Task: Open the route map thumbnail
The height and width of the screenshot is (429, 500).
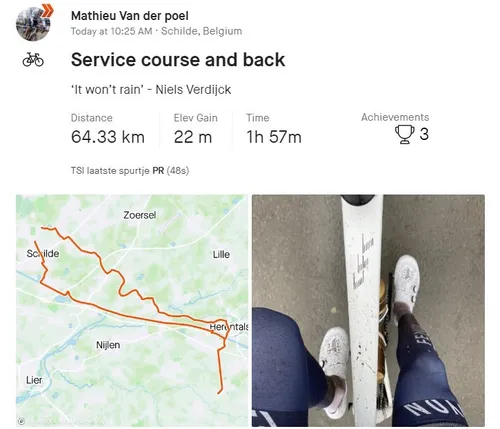Action: [x=132, y=310]
